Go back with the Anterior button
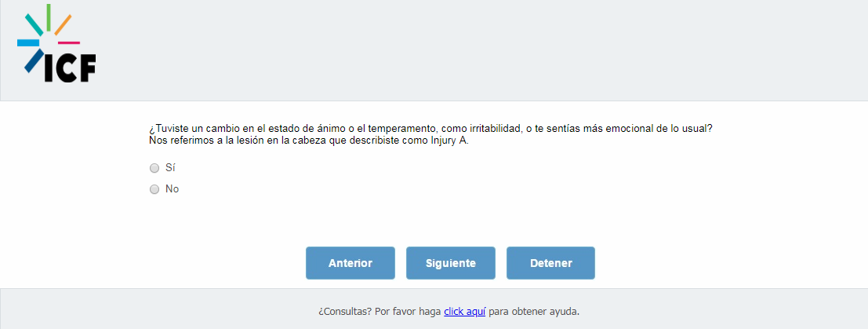 [x=350, y=263]
